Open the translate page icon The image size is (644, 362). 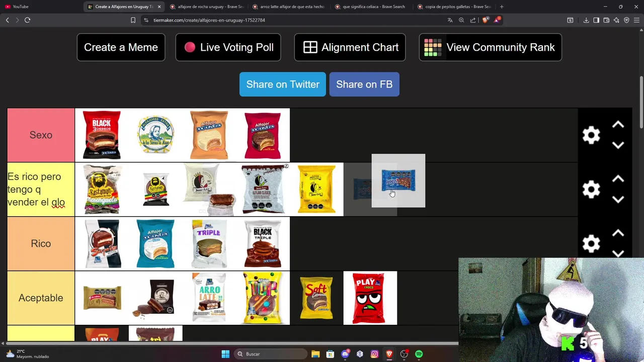pos(450,20)
